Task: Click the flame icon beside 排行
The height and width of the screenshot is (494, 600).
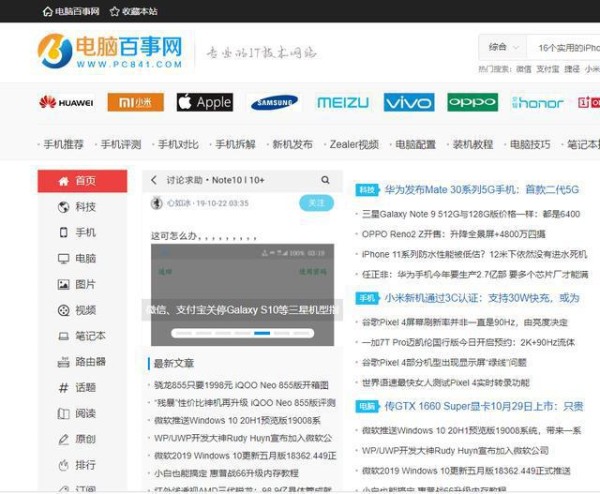Action: click(64, 466)
